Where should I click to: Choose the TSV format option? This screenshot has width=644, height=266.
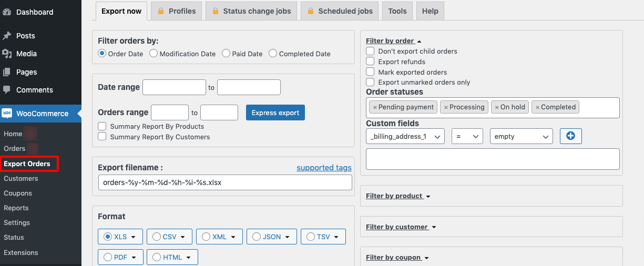point(311,237)
